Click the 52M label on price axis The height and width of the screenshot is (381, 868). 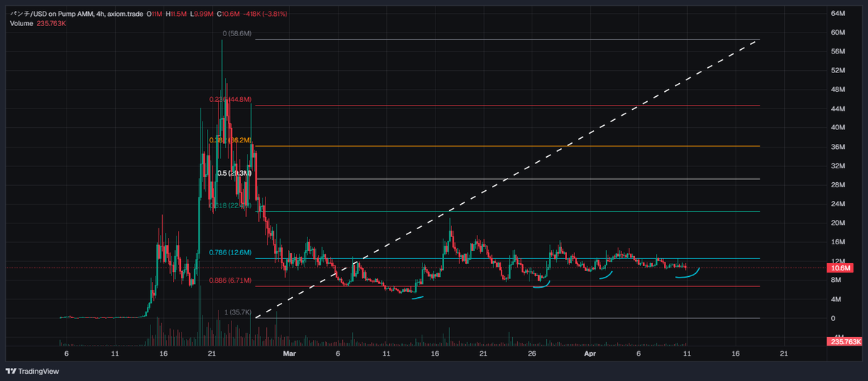pyautogui.click(x=838, y=71)
